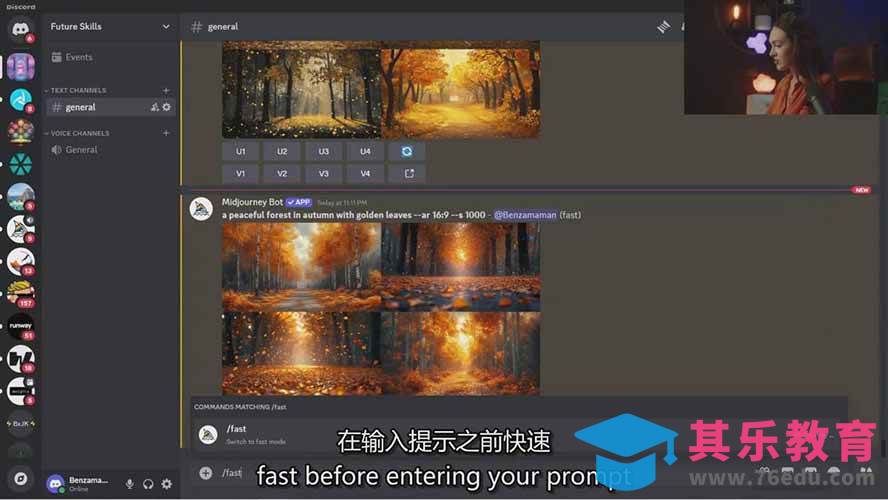Open Midjourney Bot avatar profile

(201, 209)
